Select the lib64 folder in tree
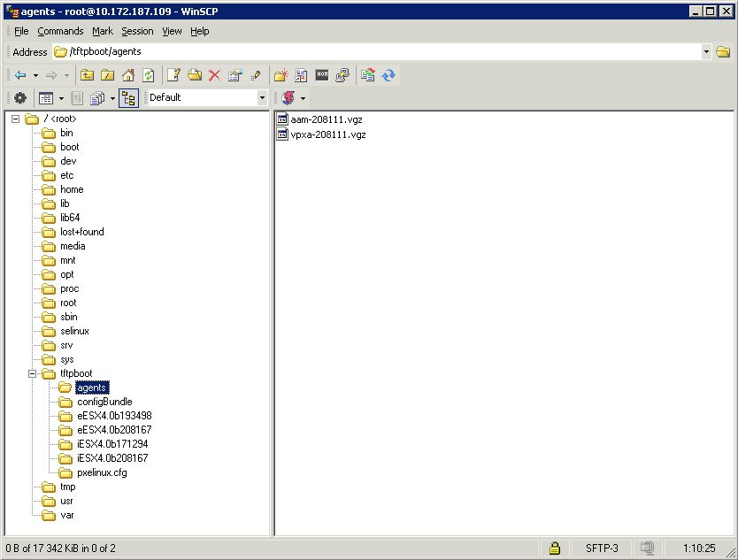The image size is (738, 560). click(x=70, y=218)
